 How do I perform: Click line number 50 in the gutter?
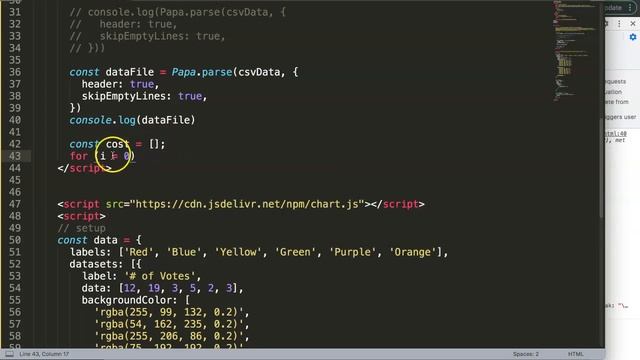point(15,240)
